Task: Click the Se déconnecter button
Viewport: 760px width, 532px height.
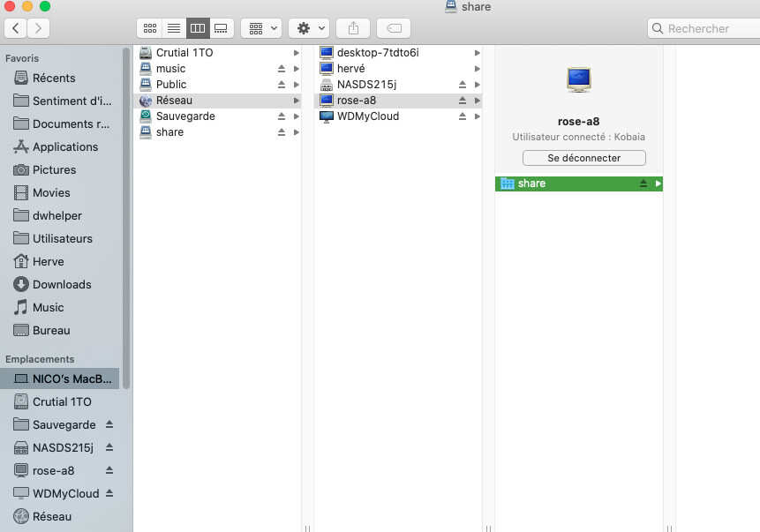Action: pyautogui.click(x=583, y=158)
